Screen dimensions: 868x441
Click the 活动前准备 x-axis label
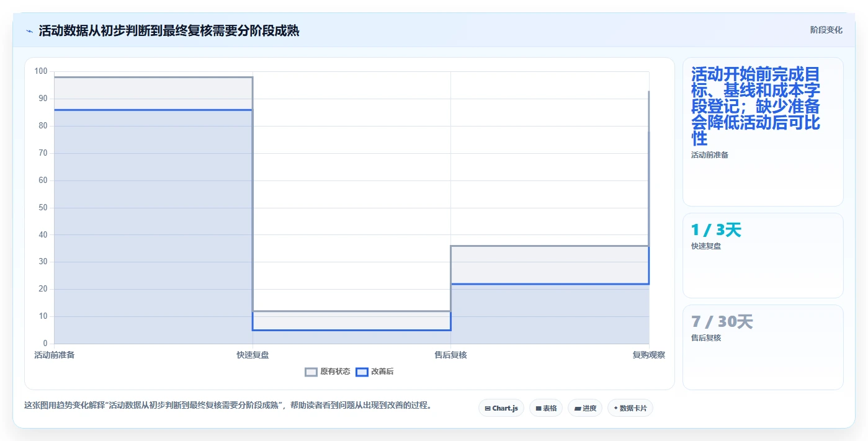(55, 355)
